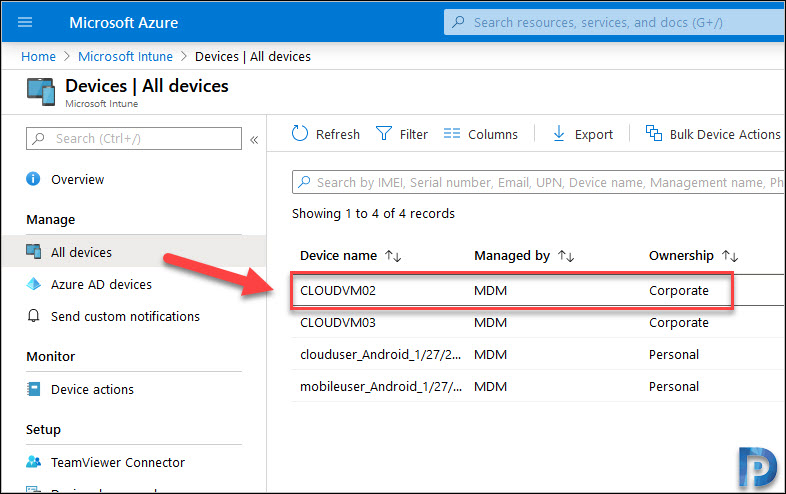Click the Overview info icon
The image size is (786, 494).
[33, 179]
